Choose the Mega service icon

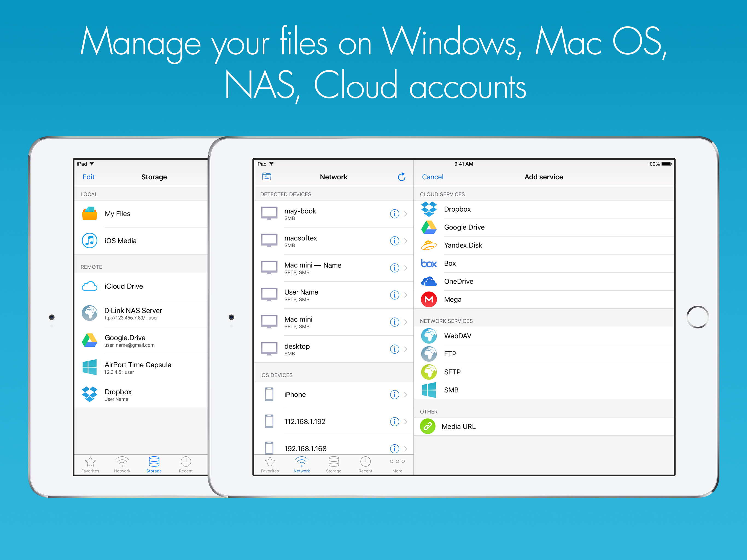428,299
